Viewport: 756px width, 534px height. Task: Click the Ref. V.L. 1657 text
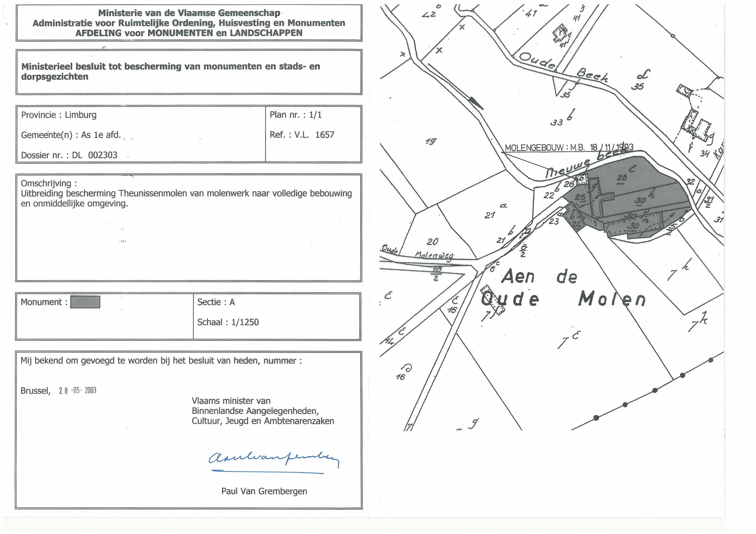pyautogui.click(x=302, y=135)
